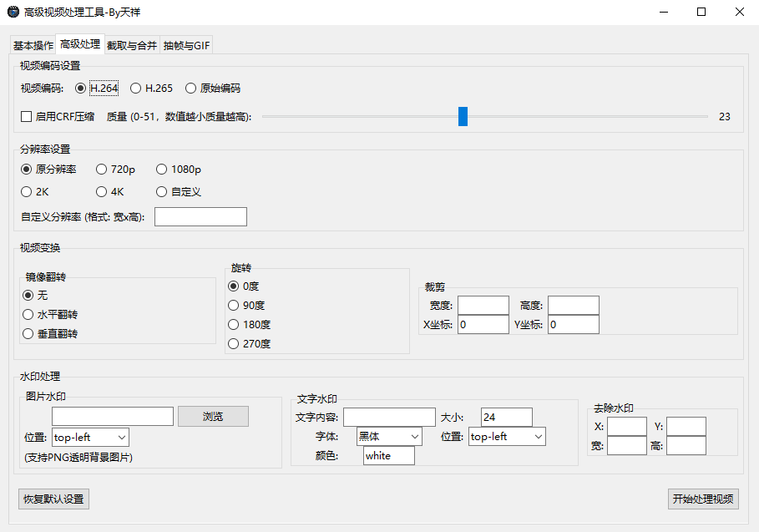
Task: Click the remove-watermark 高 field
Action: pyautogui.click(x=686, y=445)
